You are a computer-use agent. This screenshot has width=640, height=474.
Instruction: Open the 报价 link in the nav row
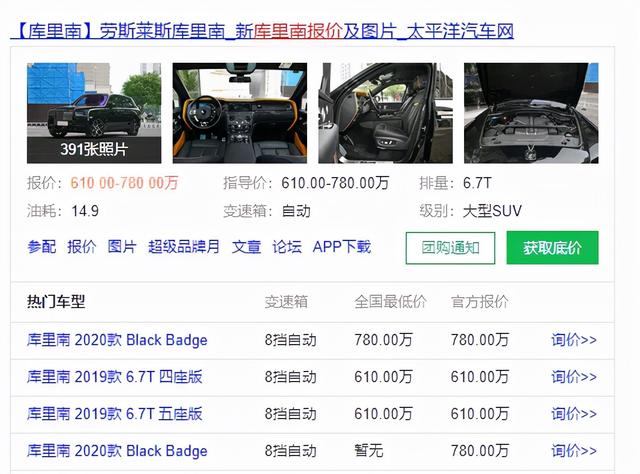(82, 247)
